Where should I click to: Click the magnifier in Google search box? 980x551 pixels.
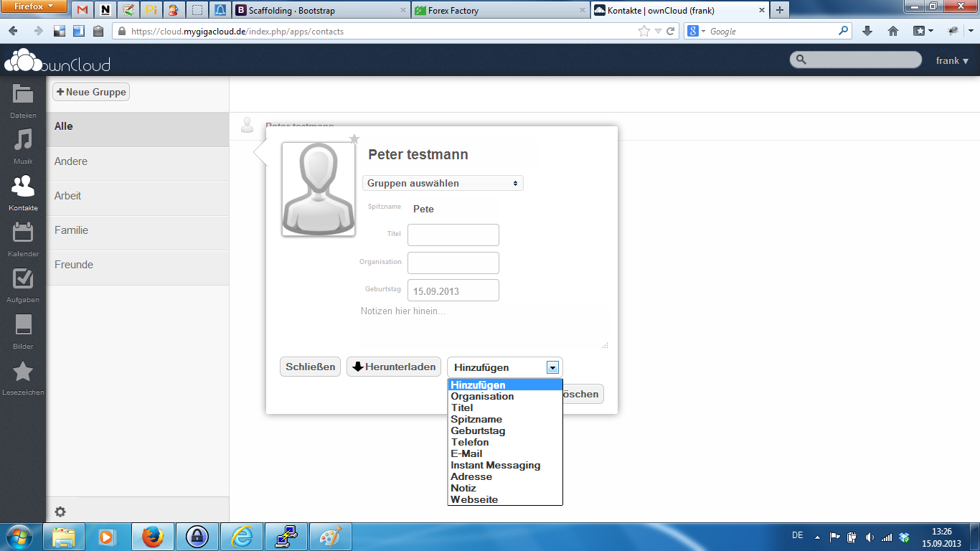(843, 31)
